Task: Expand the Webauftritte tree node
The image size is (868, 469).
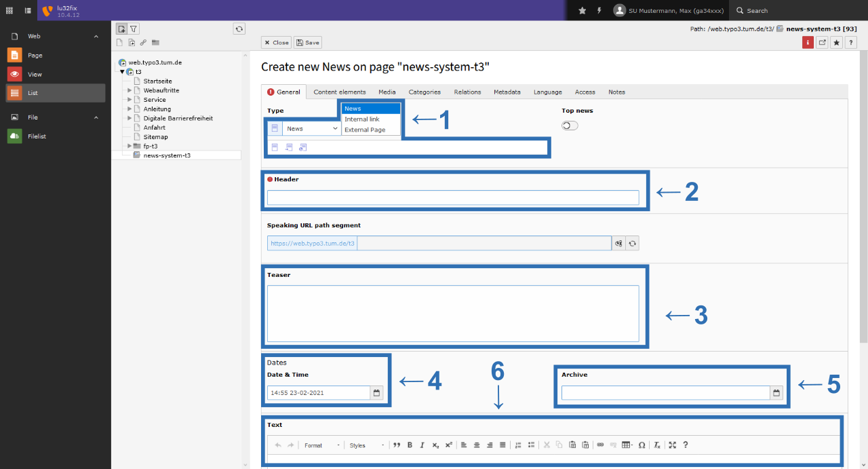Action: click(x=130, y=90)
